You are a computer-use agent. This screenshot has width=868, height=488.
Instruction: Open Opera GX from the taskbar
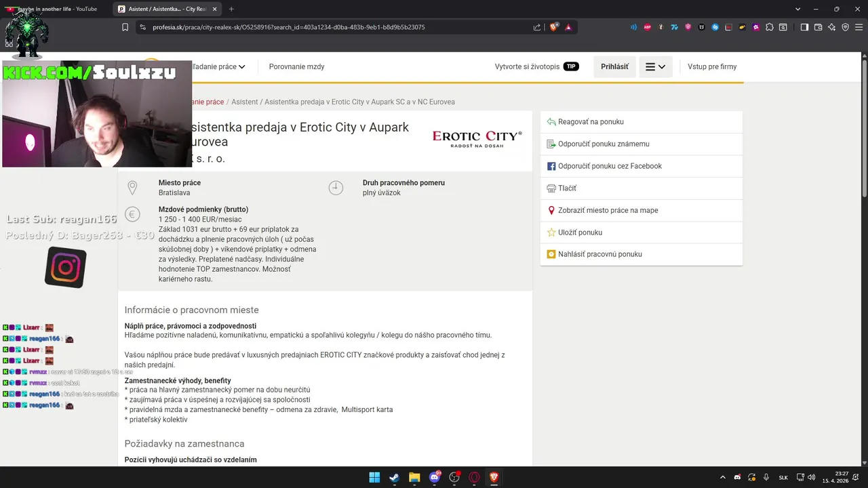click(474, 477)
